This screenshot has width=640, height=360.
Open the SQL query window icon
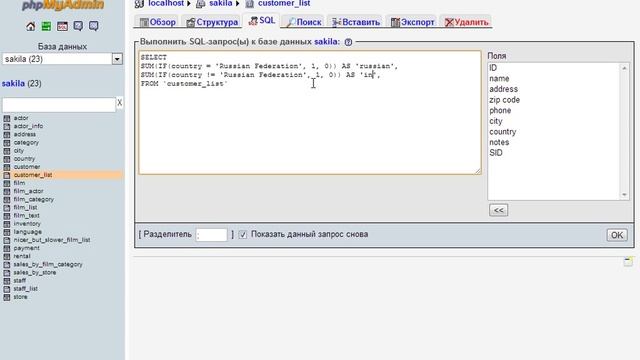62,27
